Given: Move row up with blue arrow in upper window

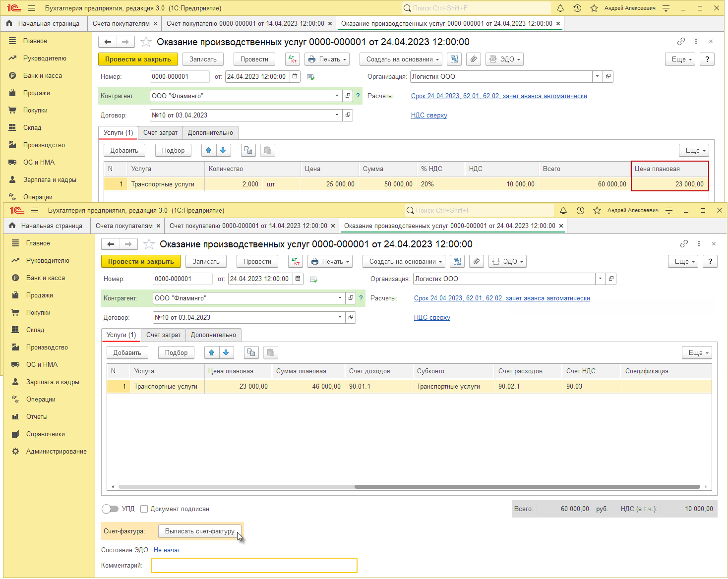Looking at the screenshot, I should pos(209,150).
